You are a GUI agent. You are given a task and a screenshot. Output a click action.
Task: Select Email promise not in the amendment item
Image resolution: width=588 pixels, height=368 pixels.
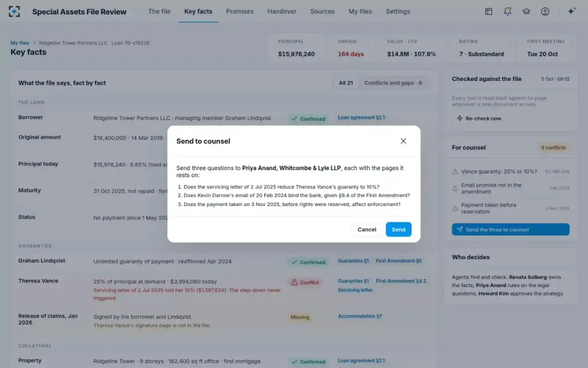coord(511,188)
